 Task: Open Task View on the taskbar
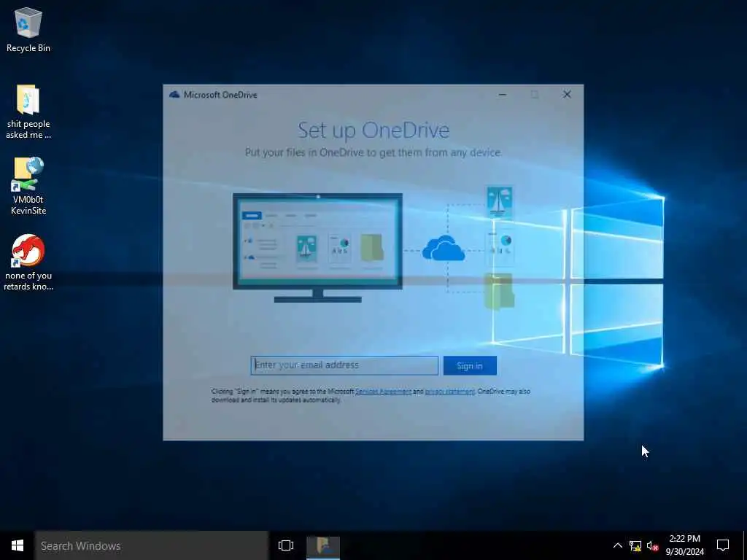click(x=286, y=545)
